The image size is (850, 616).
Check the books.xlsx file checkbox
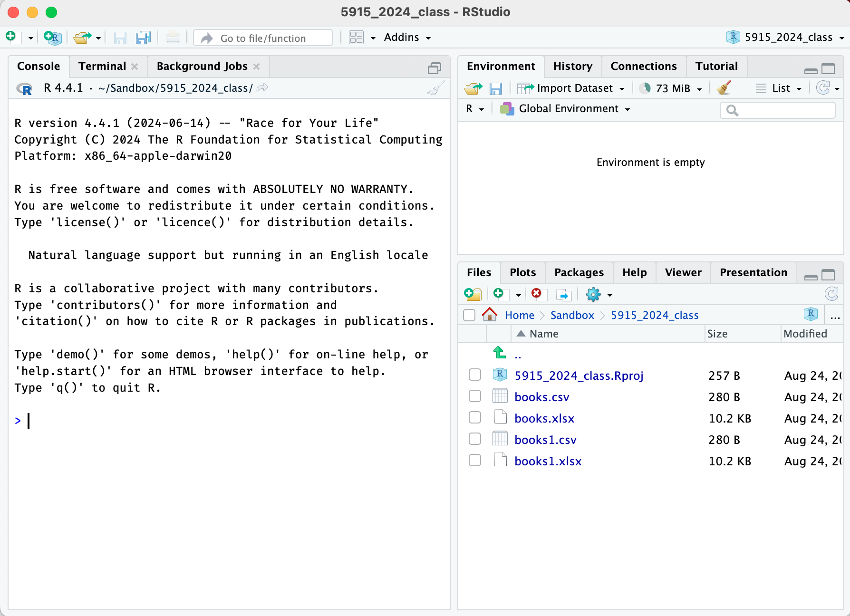pos(475,417)
